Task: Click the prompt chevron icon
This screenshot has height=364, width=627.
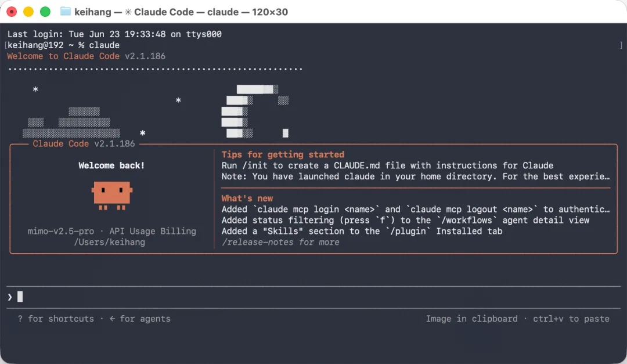Action: point(10,297)
